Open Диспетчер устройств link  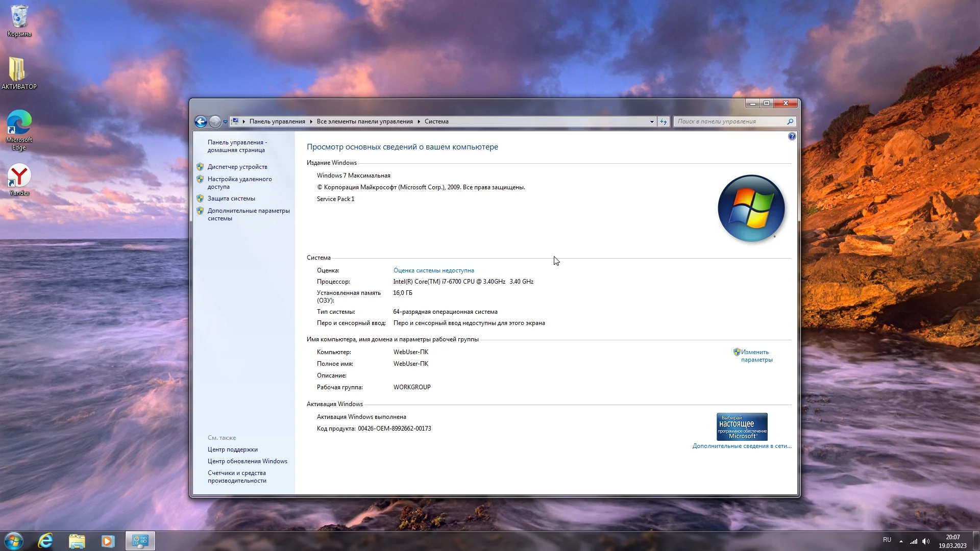(237, 167)
